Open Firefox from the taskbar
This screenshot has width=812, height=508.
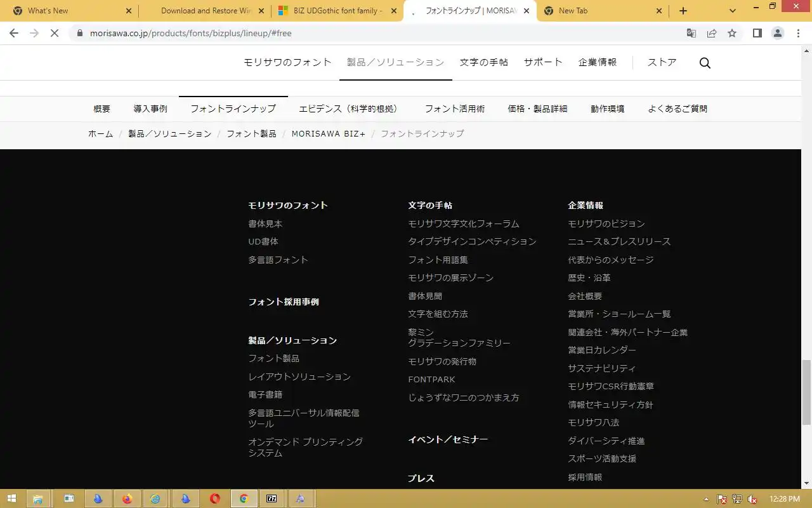127,499
